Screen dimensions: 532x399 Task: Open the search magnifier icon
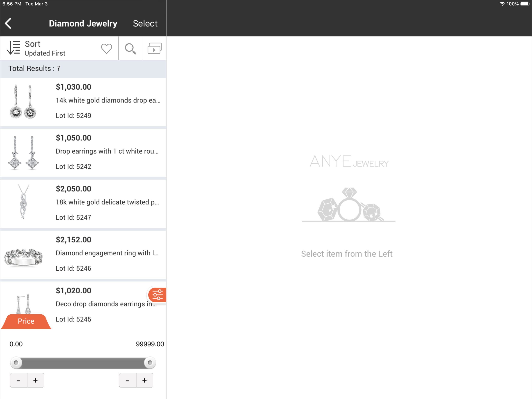point(130,49)
